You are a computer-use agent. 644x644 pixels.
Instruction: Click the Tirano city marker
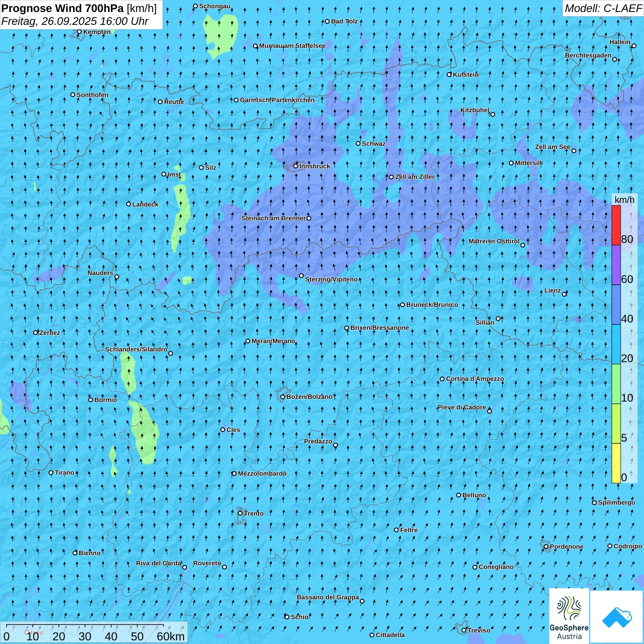(51, 472)
